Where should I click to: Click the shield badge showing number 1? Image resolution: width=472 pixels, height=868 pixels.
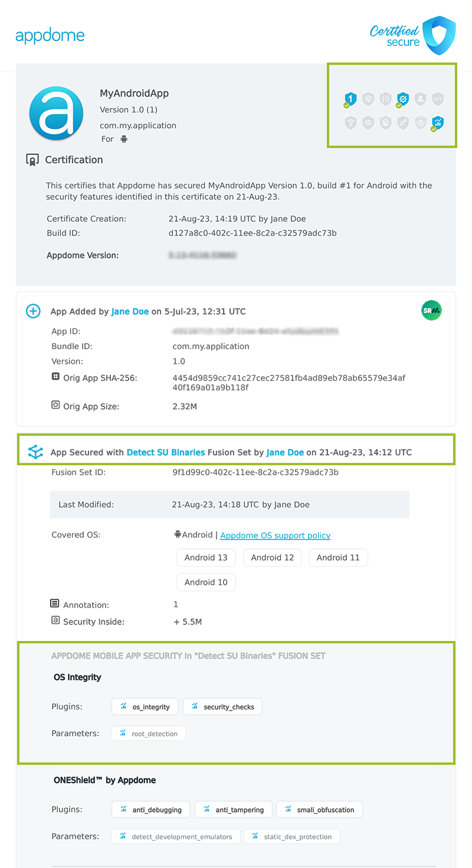[x=350, y=98]
